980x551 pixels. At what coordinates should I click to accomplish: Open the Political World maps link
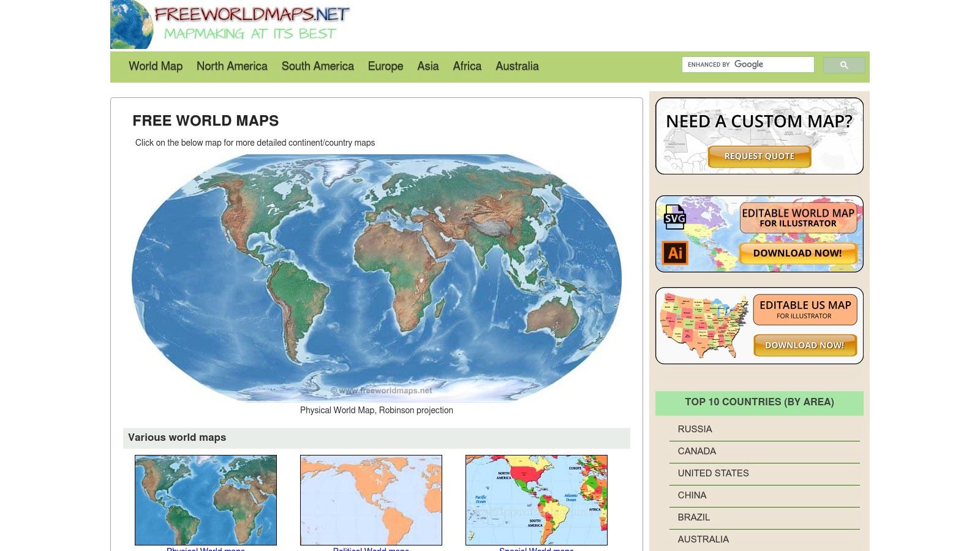[371, 549]
